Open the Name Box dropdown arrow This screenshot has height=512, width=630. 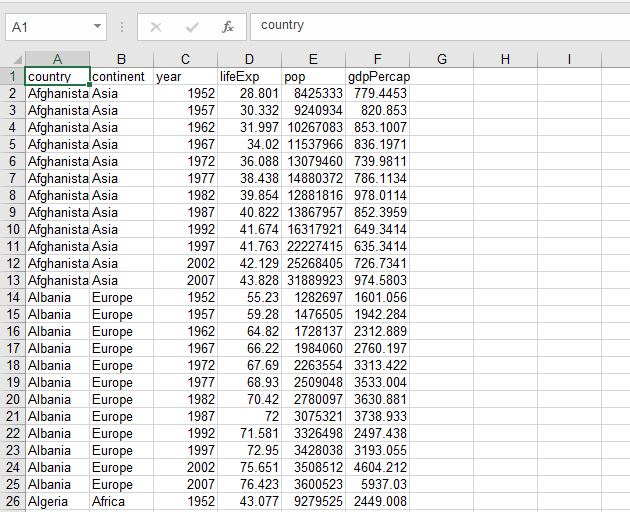coord(97,27)
